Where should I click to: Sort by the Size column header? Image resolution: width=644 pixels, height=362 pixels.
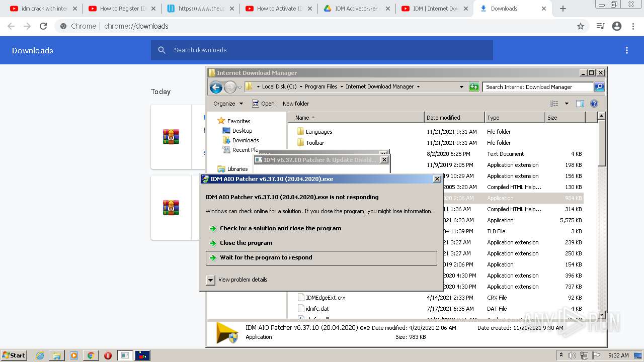tap(565, 118)
